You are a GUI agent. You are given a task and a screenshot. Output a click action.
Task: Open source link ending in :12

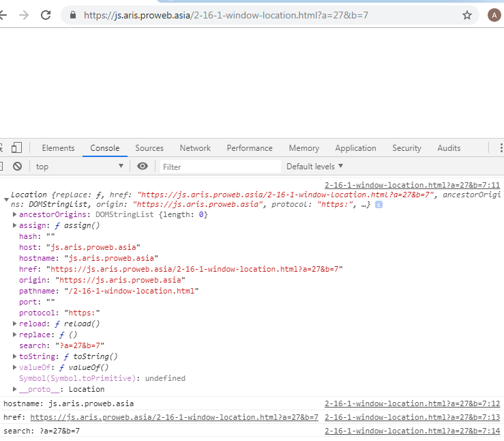click(412, 403)
